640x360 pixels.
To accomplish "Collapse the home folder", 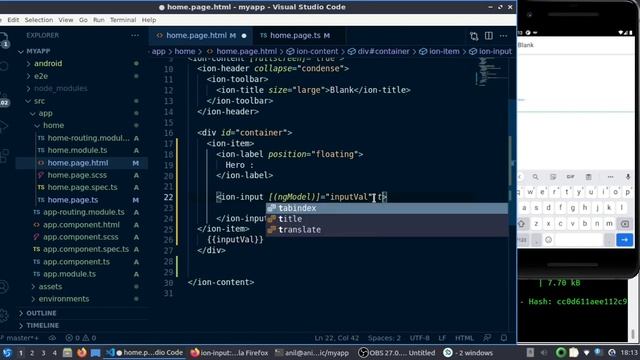I will point(53,125).
